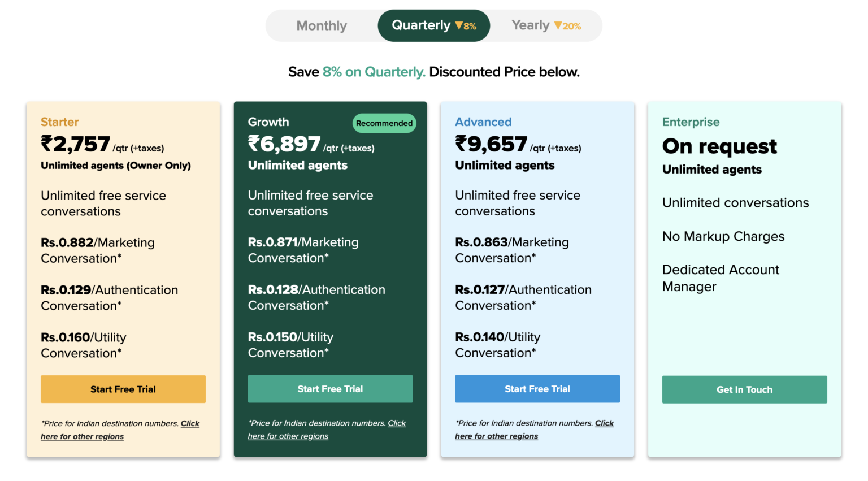The width and height of the screenshot is (868, 481).
Task: Select the Starter plan card
Action: pyautogui.click(x=59, y=122)
